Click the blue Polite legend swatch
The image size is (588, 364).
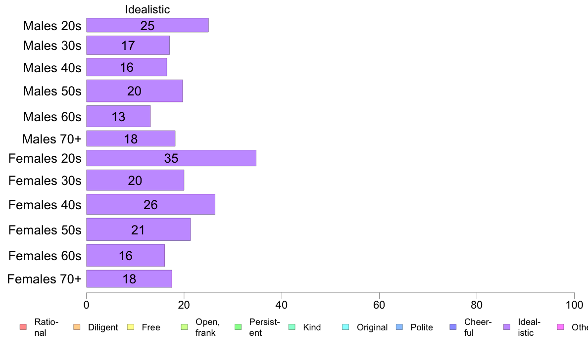click(x=399, y=327)
